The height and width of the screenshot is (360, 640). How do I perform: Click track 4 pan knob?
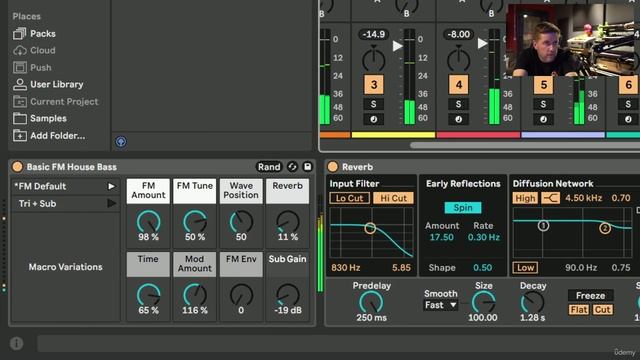(x=458, y=60)
